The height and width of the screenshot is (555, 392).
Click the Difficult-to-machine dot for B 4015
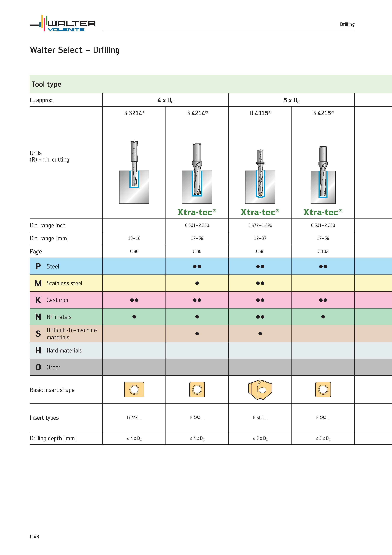click(260, 334)
